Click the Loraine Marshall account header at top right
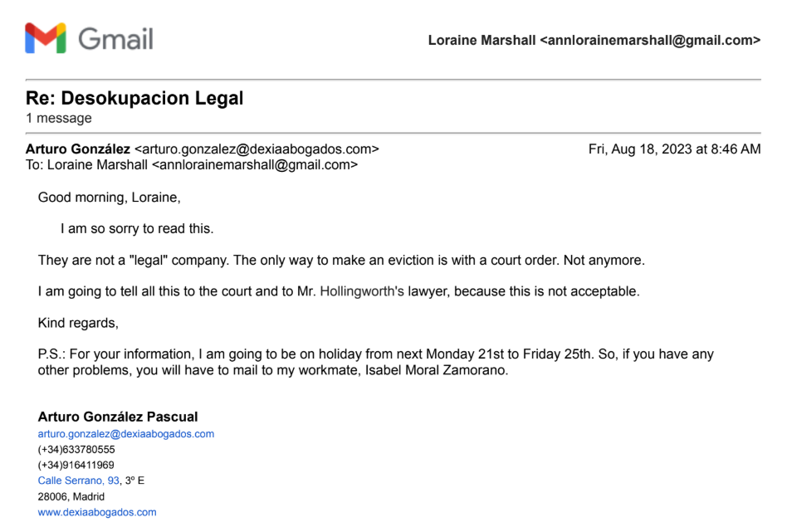The image size is (787, 532). tap(594, 40)
